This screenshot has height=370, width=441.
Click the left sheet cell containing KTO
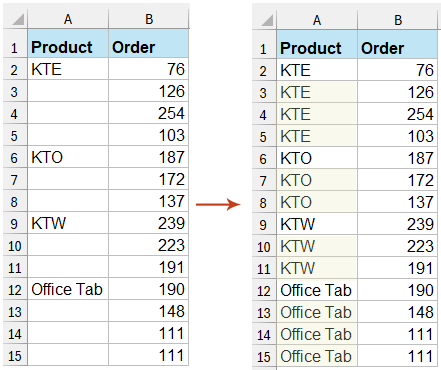point(68,157)
